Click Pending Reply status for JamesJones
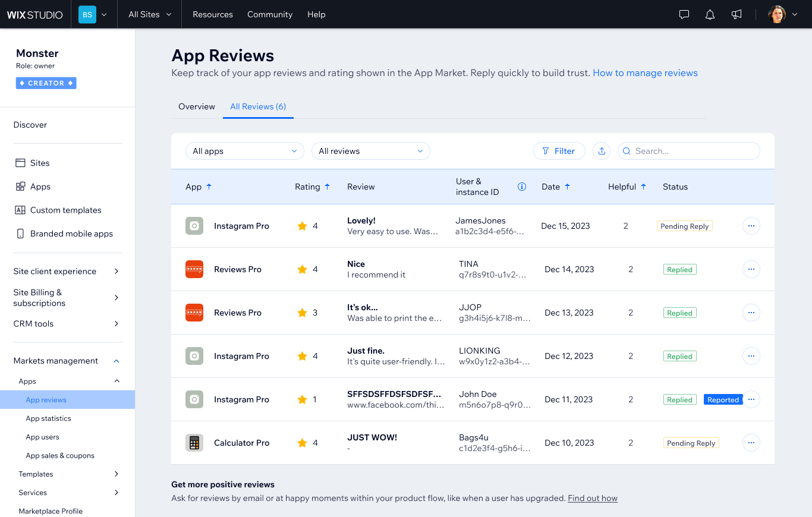The height and width of the screenshot is (517, 812). [685, 226]
